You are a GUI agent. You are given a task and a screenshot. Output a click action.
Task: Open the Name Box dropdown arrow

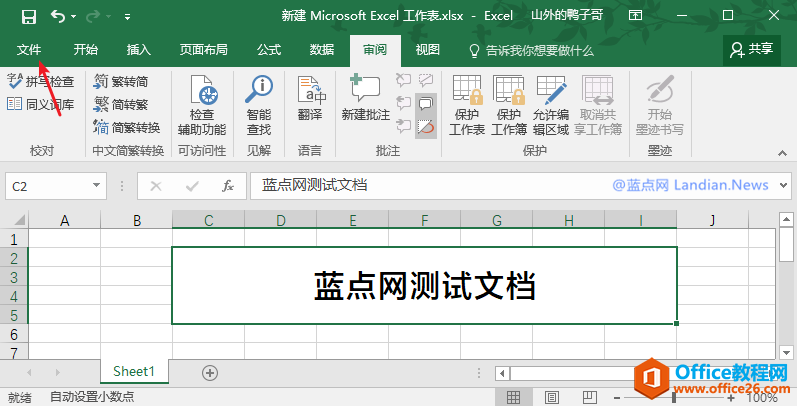tap(97, 185)
